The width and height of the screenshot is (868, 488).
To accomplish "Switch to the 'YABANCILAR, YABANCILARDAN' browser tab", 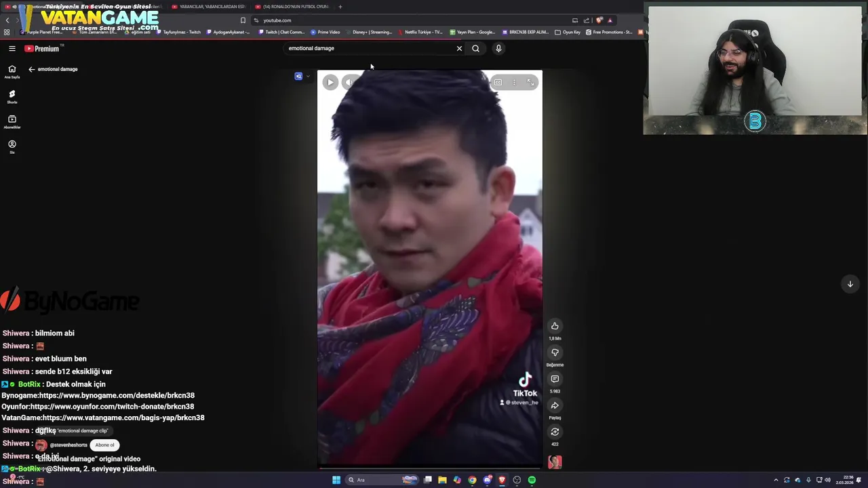I will (x=210, y=7).
